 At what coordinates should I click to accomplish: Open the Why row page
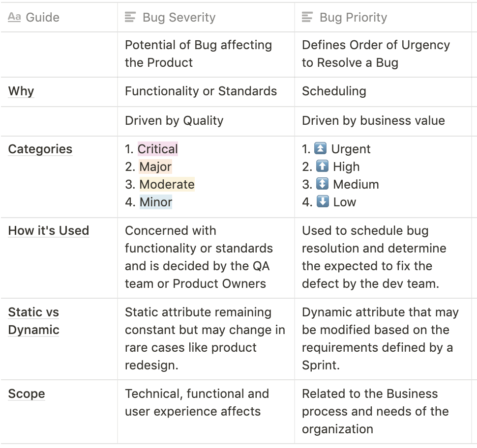[21, 91]
